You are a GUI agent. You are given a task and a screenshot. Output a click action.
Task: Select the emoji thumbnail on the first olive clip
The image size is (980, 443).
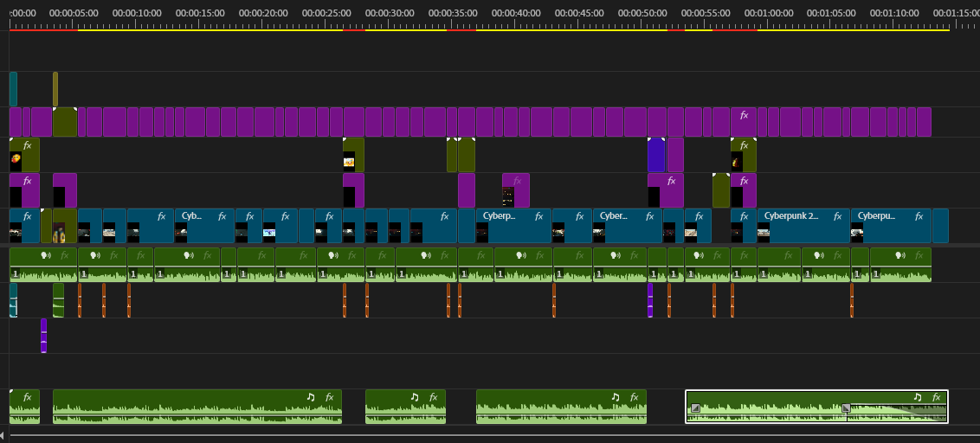pyautogui.click(x=16, y=160)
